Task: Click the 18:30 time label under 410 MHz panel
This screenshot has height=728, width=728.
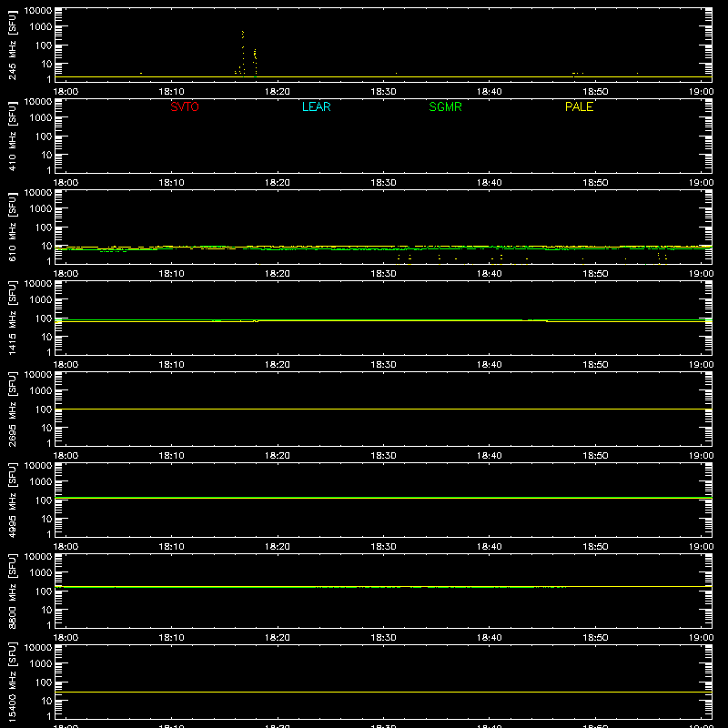Action: pyautogui.click(x=383, y=183)
